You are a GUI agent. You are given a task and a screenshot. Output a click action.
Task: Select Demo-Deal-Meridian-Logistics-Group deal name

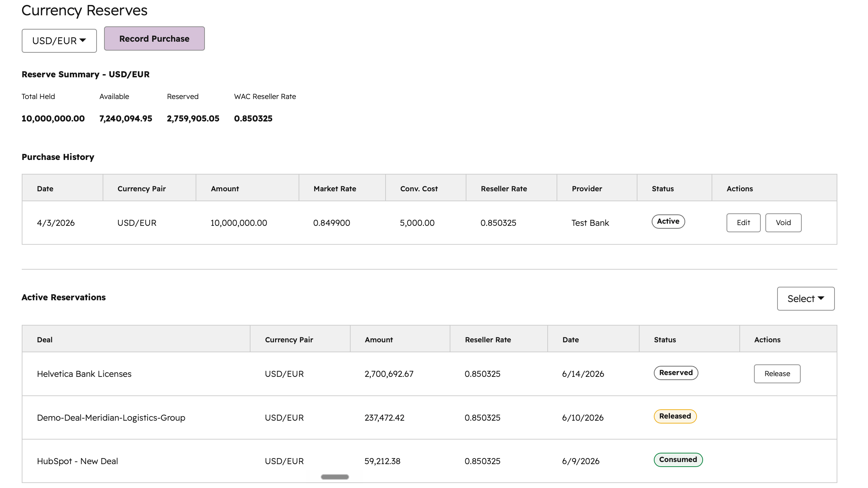[111, 417]
